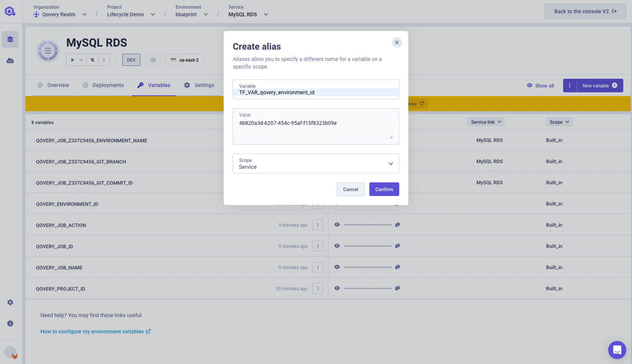
Task: Copy the QOVERY_JOB_ID value
Action: click(397, 246)
